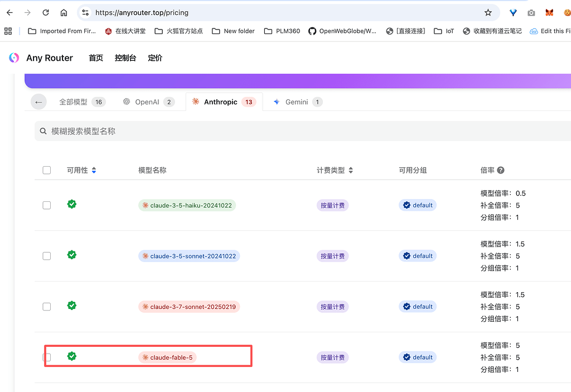
Task: Open the PLM360 bookmarks folder
Action: (282, 31)
